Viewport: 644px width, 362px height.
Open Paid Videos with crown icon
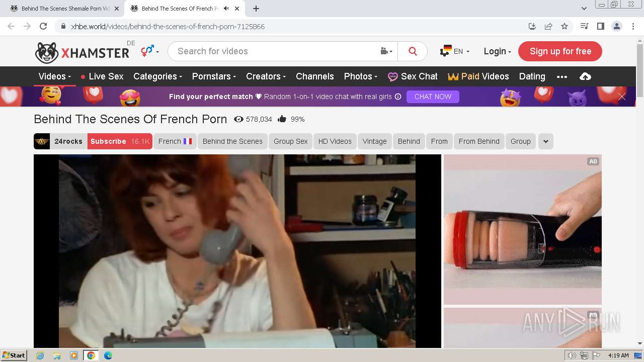[478, 76]
